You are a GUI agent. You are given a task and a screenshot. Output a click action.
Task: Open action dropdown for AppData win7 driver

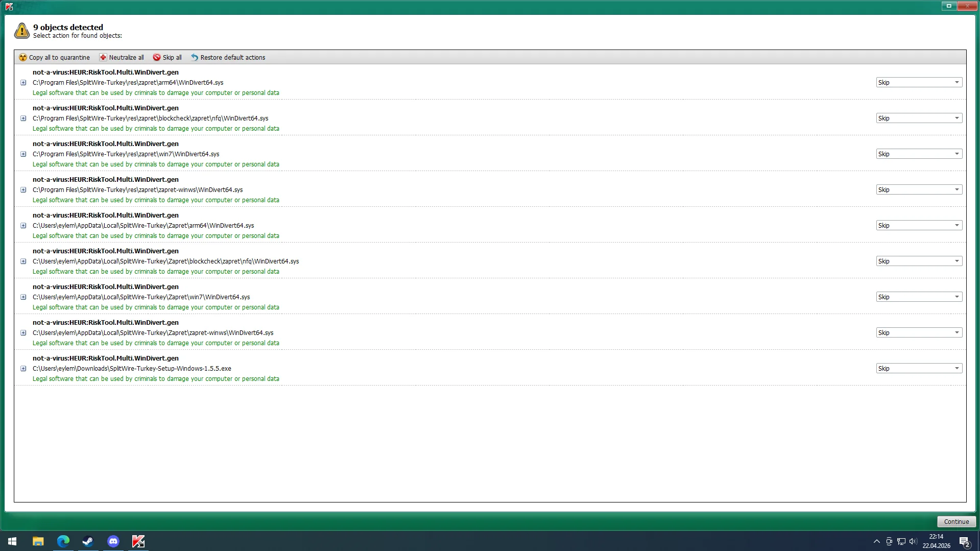pyautogui.click(x=919, y=297)
